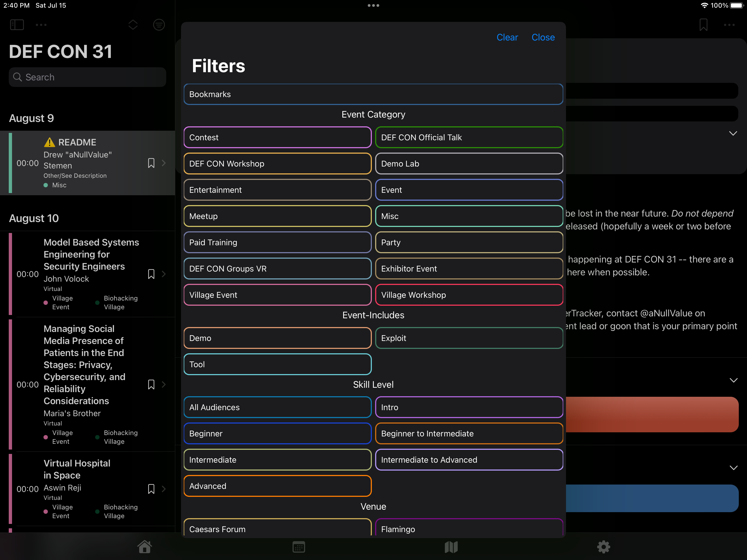Toggle the sidebar panel icon

click(17, 25)
